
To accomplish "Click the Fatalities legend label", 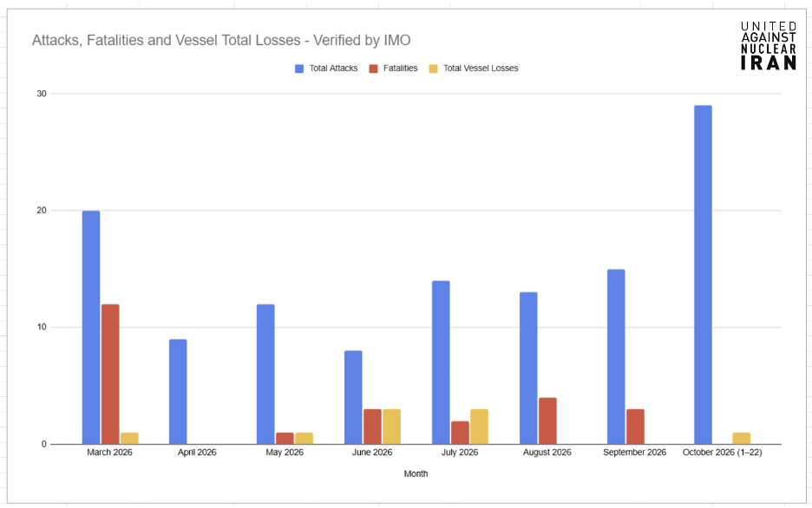I will coord(400,68).
